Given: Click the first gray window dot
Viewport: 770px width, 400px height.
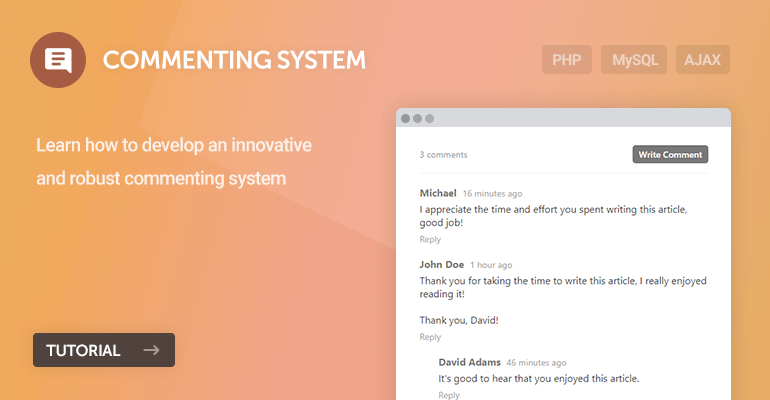Looking at the screenshot, I should click(x=406, y=118).
